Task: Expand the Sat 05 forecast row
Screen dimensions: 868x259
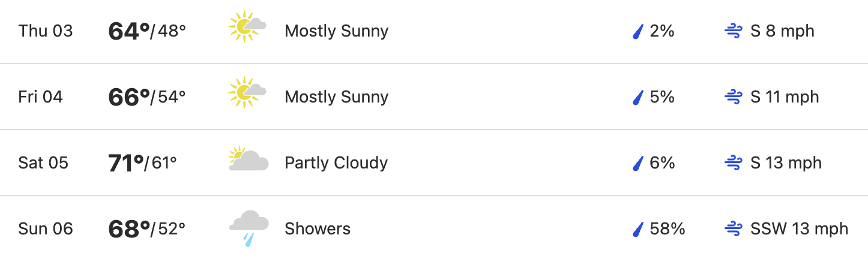Action: [x=434, y=162]
